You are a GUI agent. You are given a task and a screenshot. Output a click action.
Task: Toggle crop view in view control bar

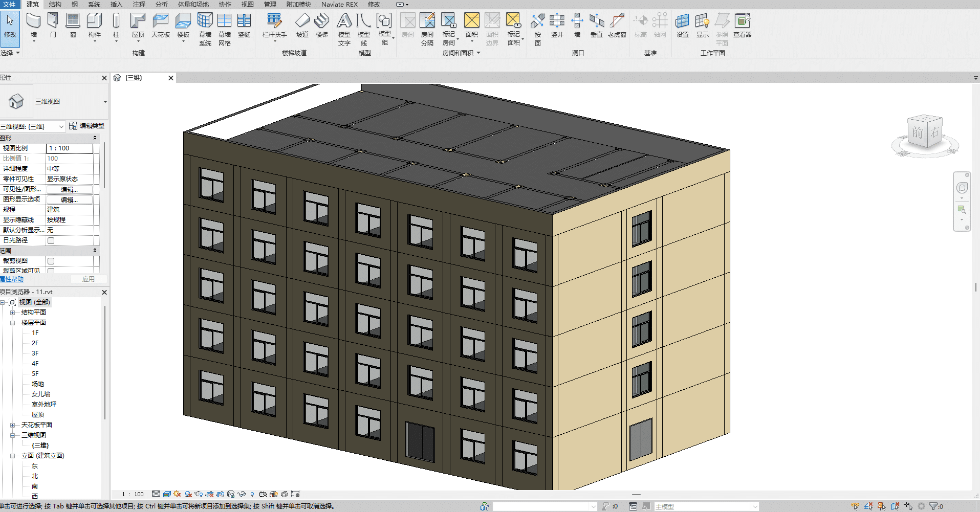click(x=209, y=494)
